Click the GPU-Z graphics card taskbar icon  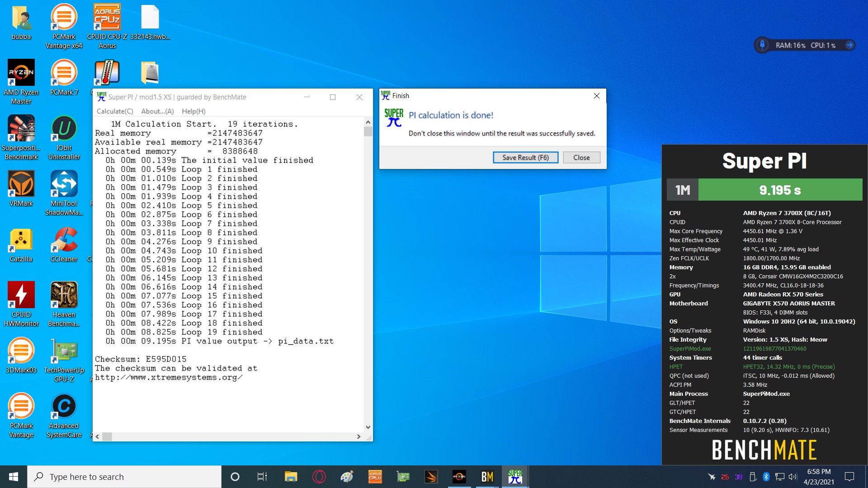pyautogui.click(x=403, y=477)
